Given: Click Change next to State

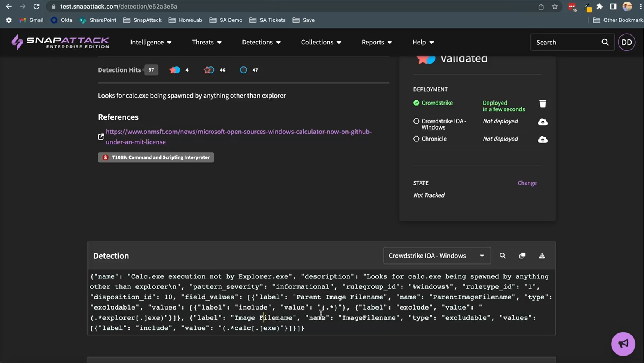Looking at the screenshot, I should click(x=527, y=183).
